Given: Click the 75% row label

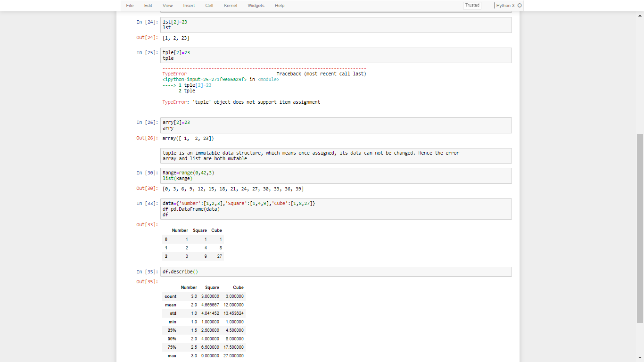Looking at the screenshot, I should 172,347.
